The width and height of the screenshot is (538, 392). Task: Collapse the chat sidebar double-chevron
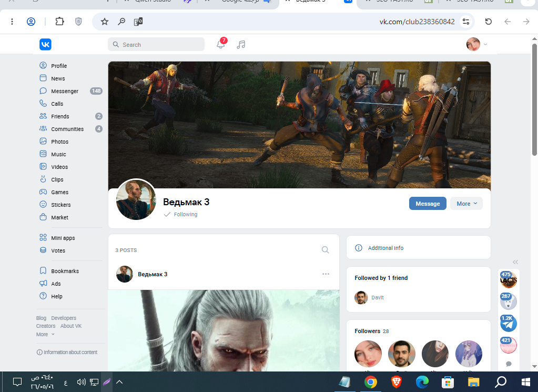coord(515,262)
